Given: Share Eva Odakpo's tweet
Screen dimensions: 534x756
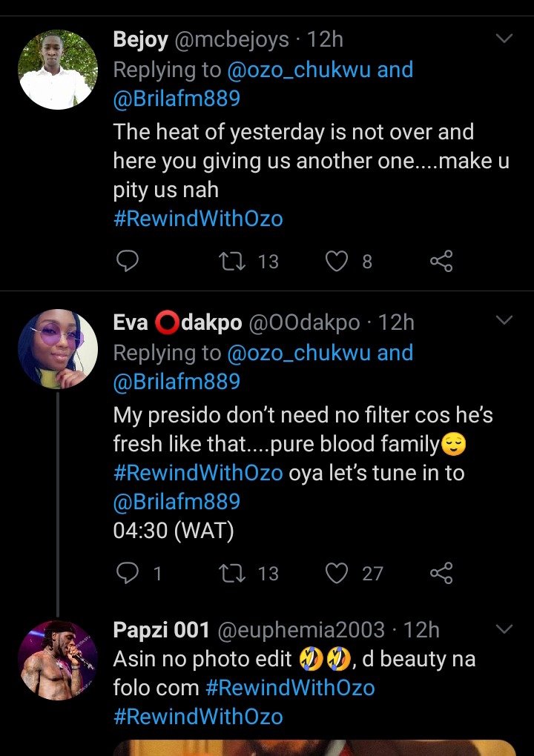Looking at the screenshot, I should coord(441,573).
